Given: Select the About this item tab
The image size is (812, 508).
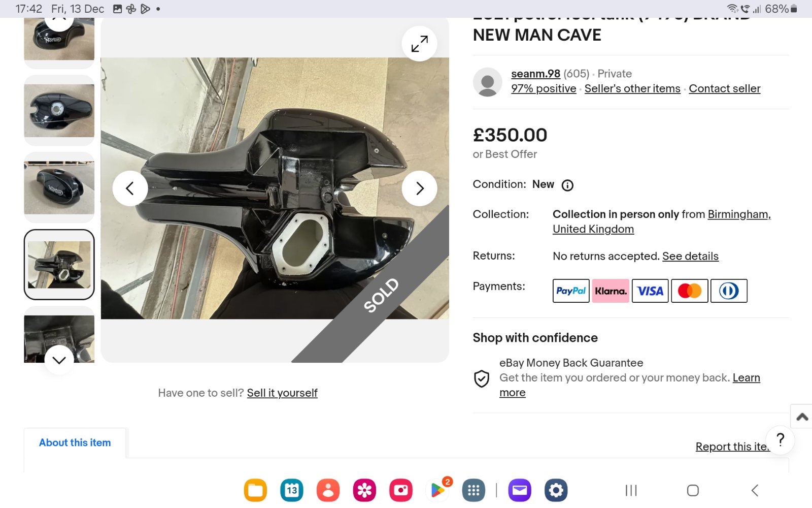Looking at the screenshot, I should (x=75, y=443).
